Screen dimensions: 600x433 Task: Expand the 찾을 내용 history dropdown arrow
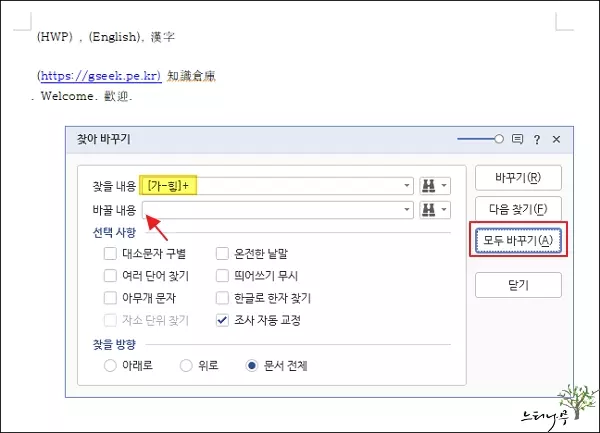[x=407, y=186]
